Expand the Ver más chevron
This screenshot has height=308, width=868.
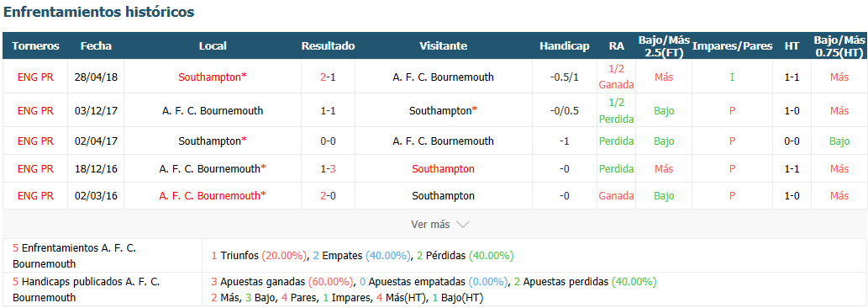[463, 225]
